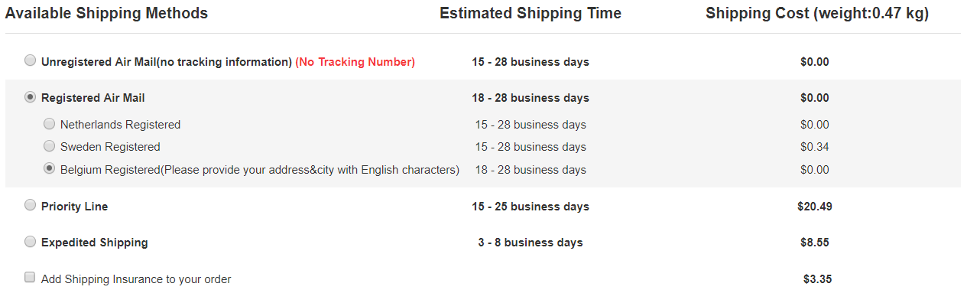Click the Registered Air Mail label
The height and width of the screenshot is (303, 980).
[93, 98]
